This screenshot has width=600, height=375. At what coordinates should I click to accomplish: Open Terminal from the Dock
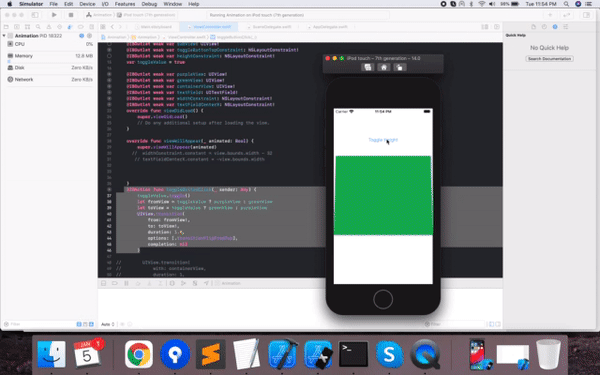[x=354, y=355]
